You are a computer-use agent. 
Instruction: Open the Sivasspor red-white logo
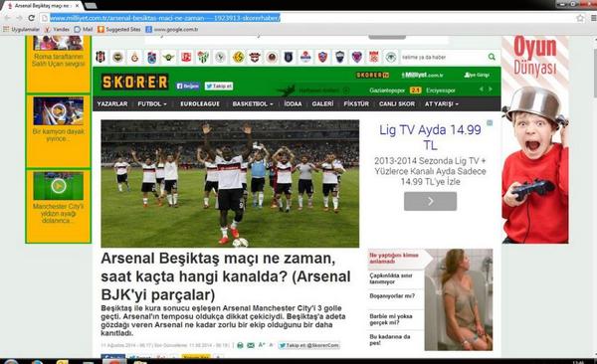[374, 57]
